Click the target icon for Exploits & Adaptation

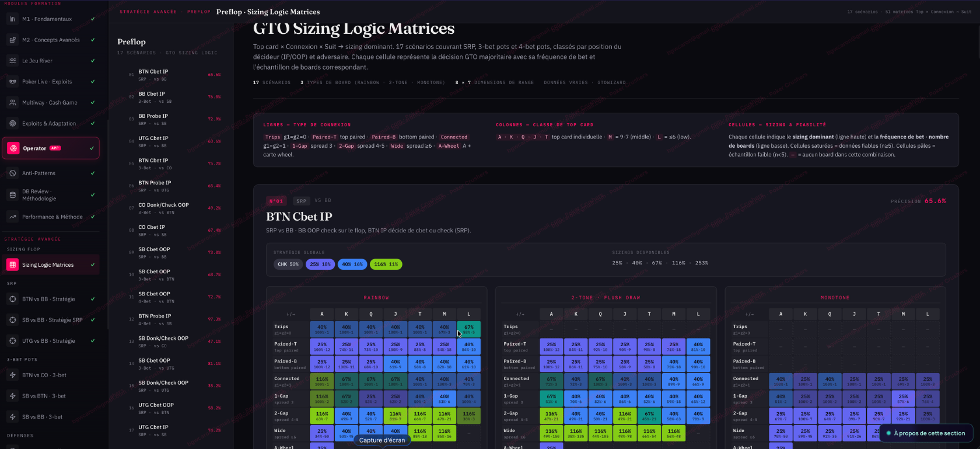click(13, 123)
